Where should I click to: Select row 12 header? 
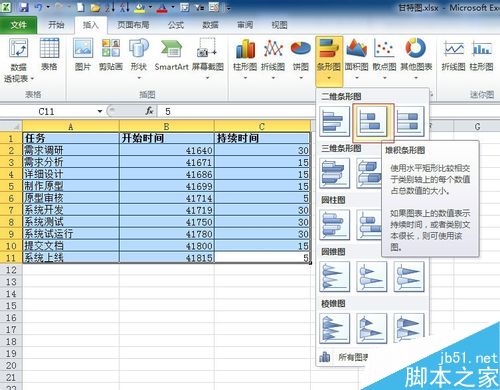(11, 270)
